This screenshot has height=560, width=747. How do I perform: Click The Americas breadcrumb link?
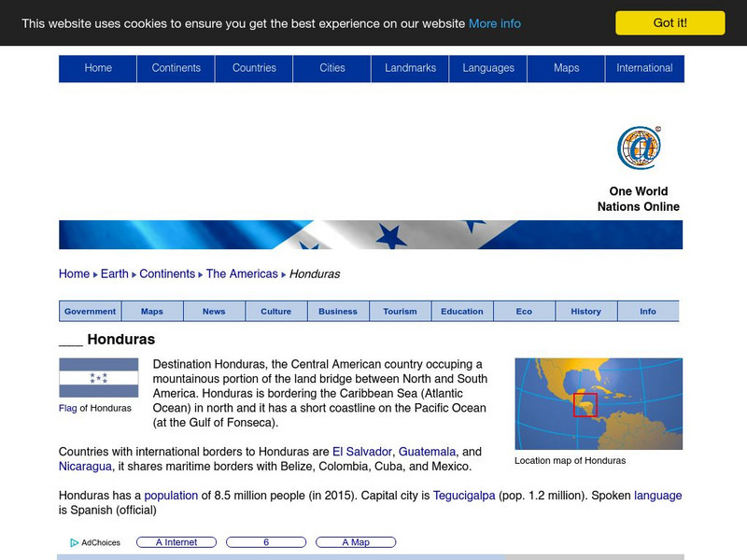pos(243,273)
